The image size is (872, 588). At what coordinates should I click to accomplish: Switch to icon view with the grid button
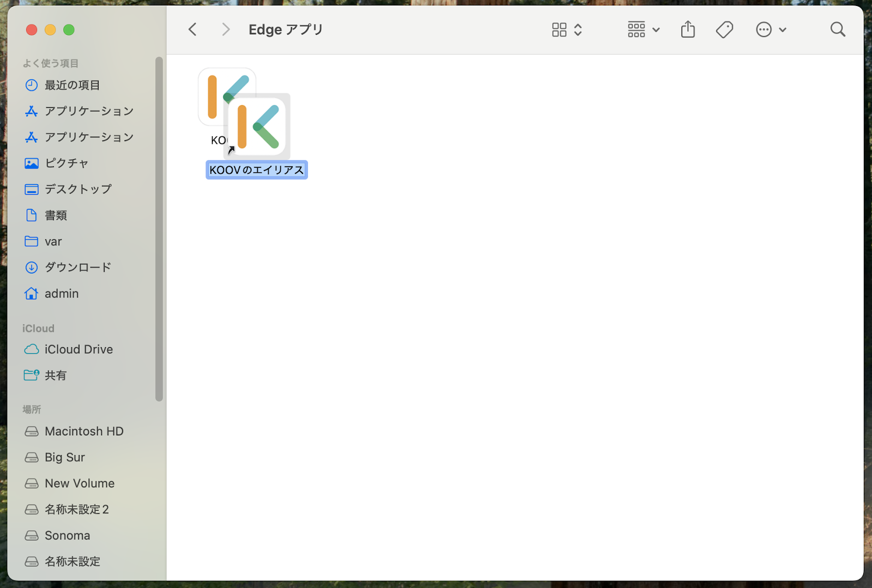click(559, 29)
